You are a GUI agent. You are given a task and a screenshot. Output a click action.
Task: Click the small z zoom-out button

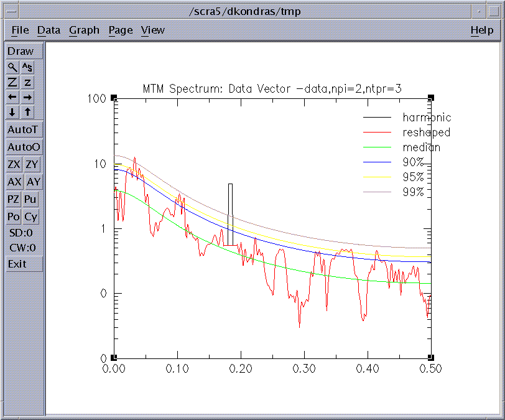pos(28,82)
